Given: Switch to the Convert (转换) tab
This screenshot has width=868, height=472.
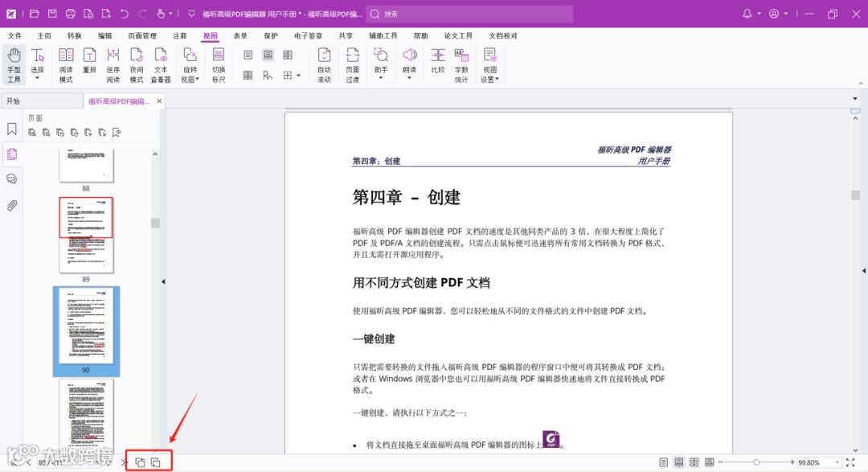Looking at the screenshot, I should pyautogui.click(x=74, y=35).
